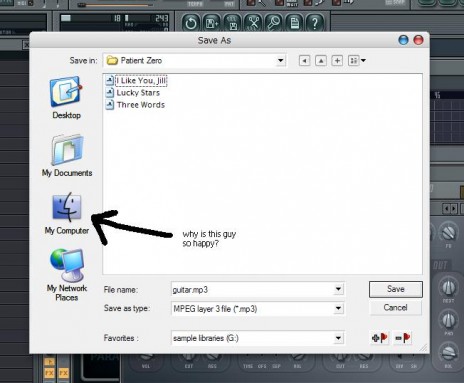Click the blue title bar button in Save As
The width and height of the screenshot is (464, 383).
403,40
